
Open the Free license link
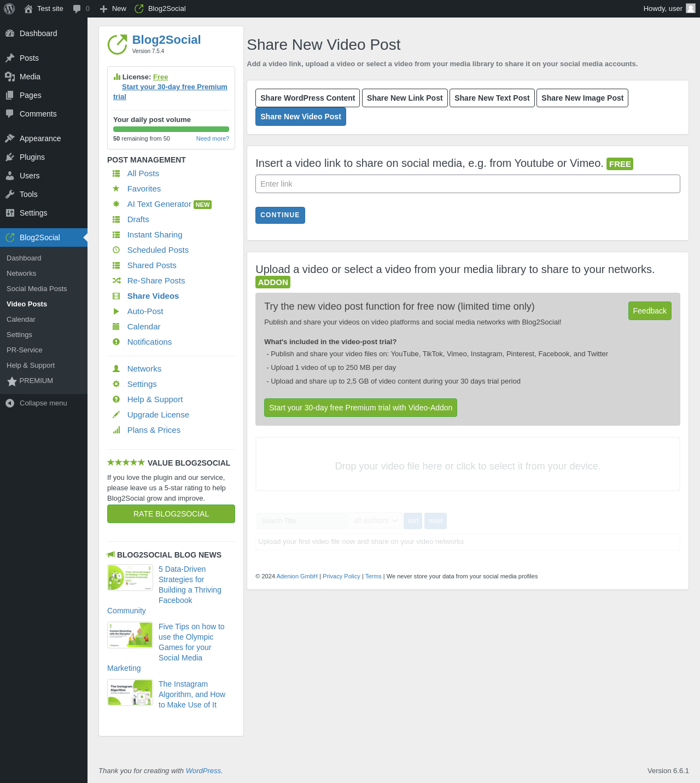(x=161, y=77)
